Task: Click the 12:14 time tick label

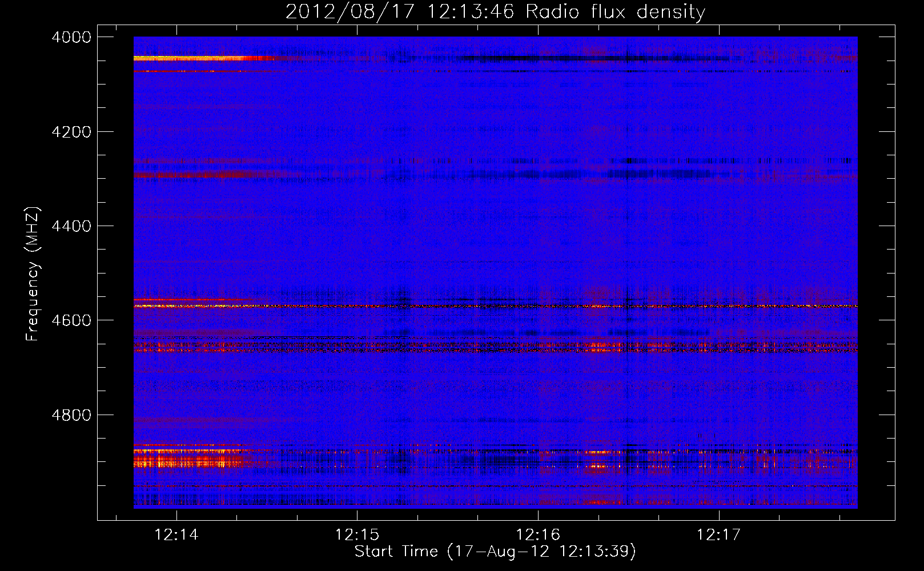Action: click(176, 534)
